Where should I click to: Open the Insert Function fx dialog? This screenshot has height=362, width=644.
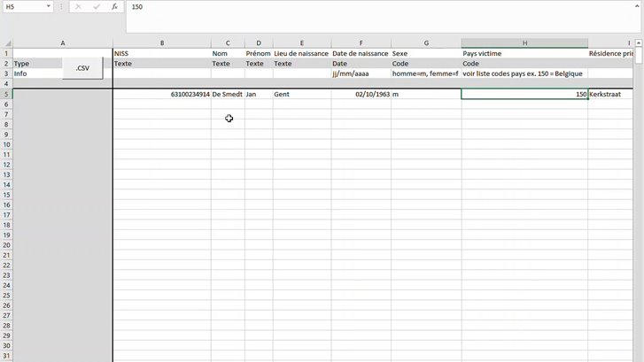point(114,6)
